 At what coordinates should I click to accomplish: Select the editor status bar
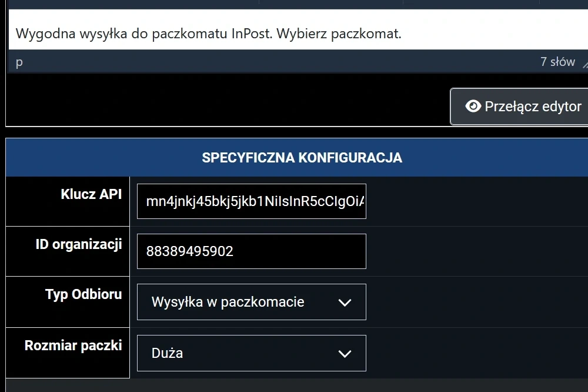coord(294,62)
